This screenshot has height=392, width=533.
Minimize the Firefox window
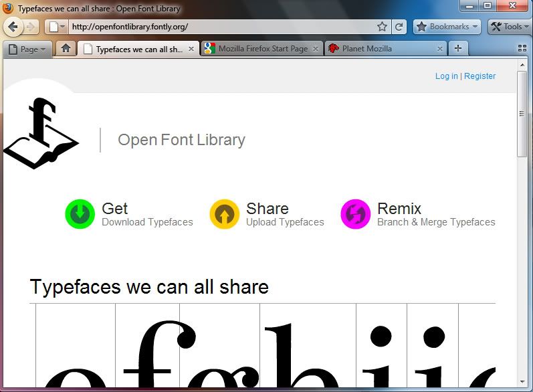coord(469,6)
